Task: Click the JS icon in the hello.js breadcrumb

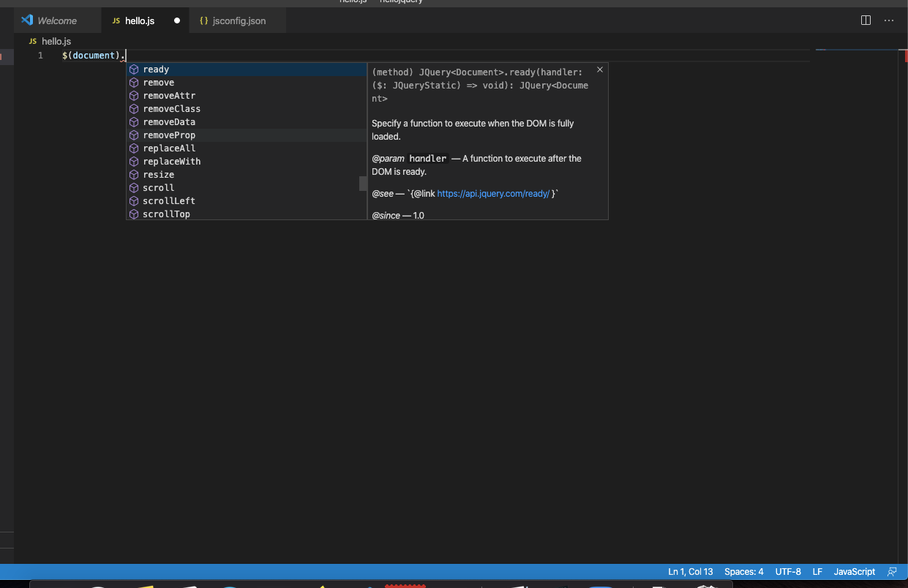Action: (33, 41)
